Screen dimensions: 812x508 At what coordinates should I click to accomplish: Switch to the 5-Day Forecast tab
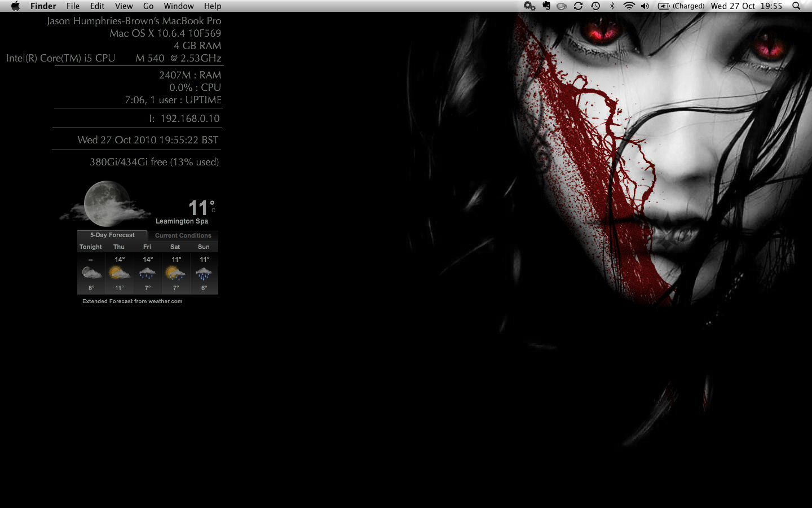point(112,235)
